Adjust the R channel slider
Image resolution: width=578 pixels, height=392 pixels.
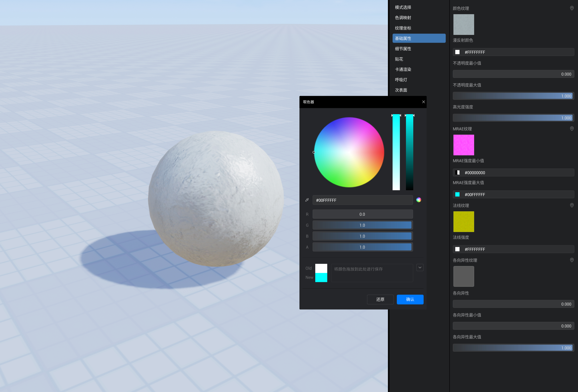click(x=363, y=214)
